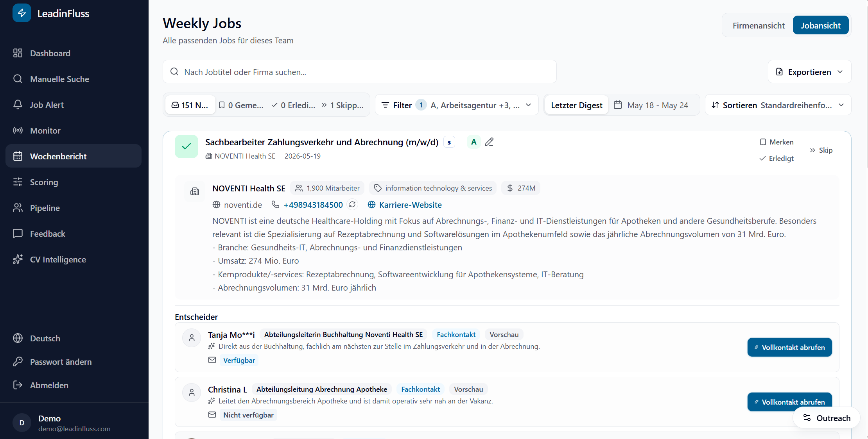Click the 1,900 Mitarbeiter tag
Viewport: 868px width, 439px height.
pyautogui.click(x=327, y=188)
